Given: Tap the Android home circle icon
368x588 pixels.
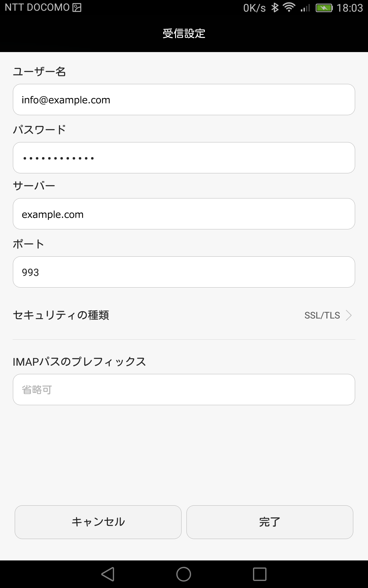Looking at the screenshot, I should pos(184,574).
